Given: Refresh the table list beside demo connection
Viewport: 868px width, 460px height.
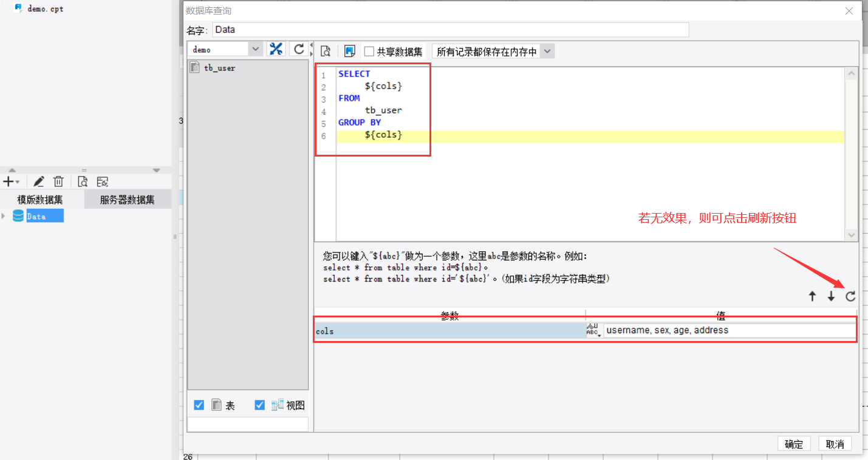Looking at the screenshot, I should (x=298, y=49).
